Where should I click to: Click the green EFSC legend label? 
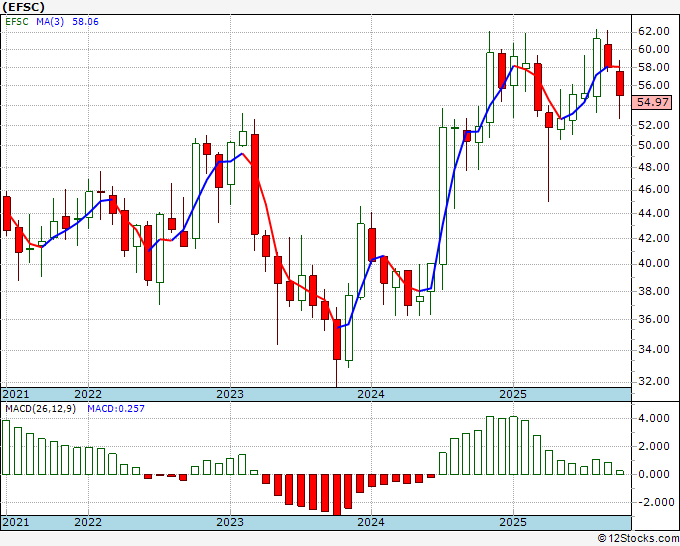click(x=17, y=22)
